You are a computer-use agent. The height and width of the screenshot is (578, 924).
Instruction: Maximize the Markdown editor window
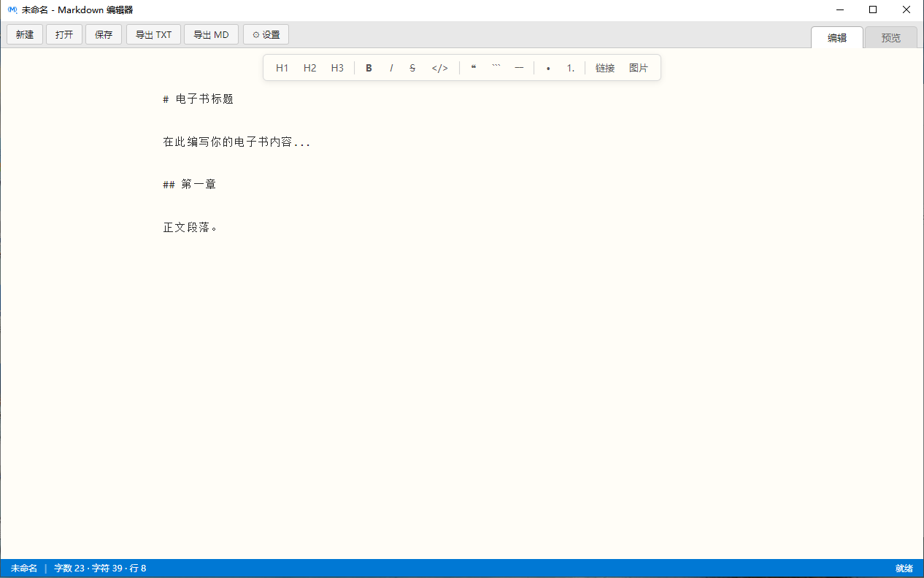pyautogui.click(x=873, y=10)
